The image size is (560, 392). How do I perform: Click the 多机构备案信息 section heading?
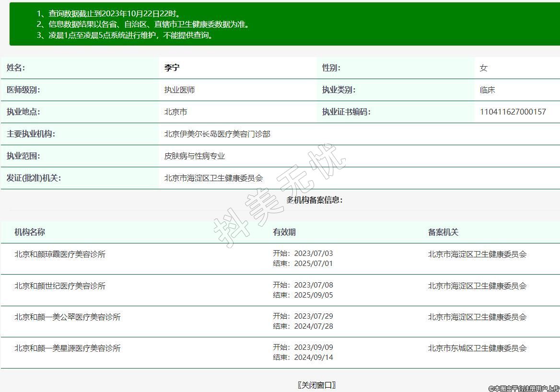pos(315,200)
